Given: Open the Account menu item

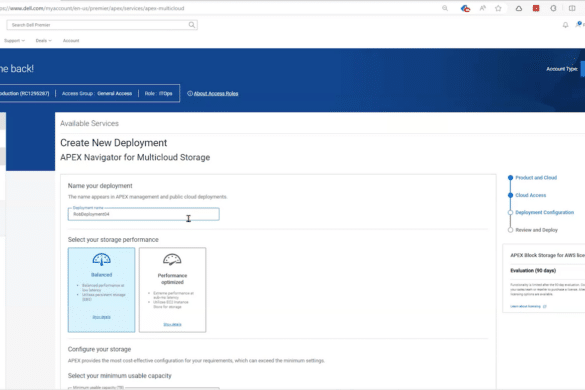Looking at the screenshot, I should pos(71,41).
